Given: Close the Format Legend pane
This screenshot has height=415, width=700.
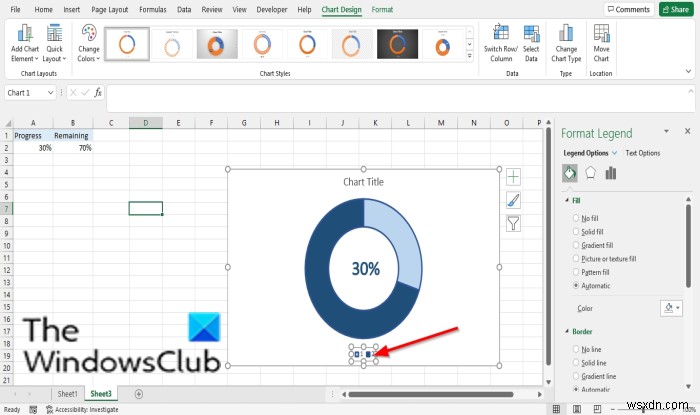Looking at the screenshot, I should click(688, 131).
